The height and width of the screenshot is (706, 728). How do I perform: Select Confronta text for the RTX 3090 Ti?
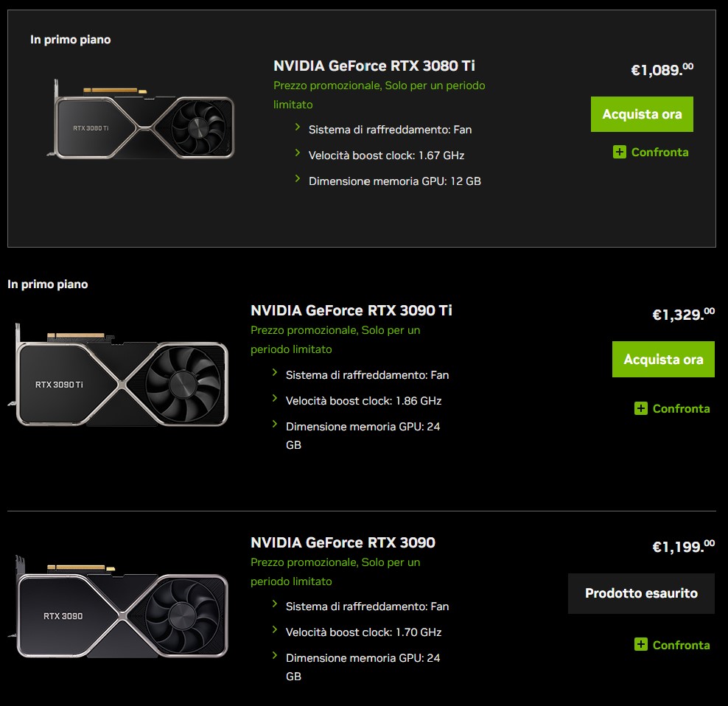[x=681, y=408]
